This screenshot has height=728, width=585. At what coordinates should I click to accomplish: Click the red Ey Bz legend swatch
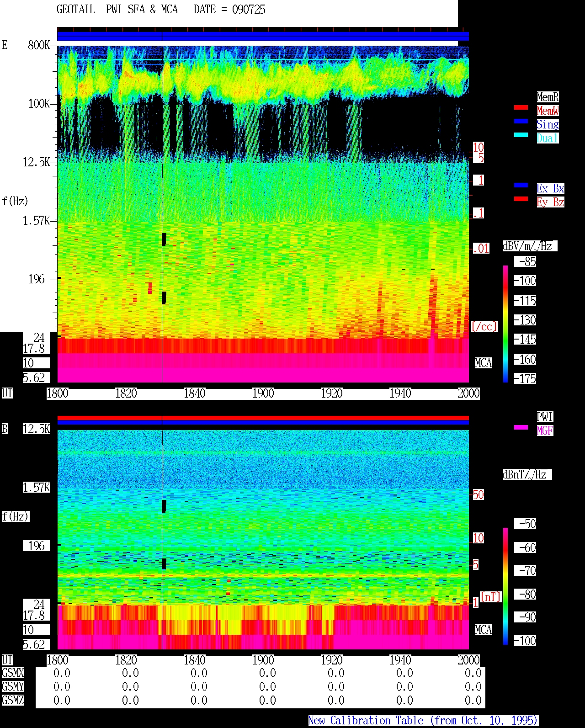[521, 199]
